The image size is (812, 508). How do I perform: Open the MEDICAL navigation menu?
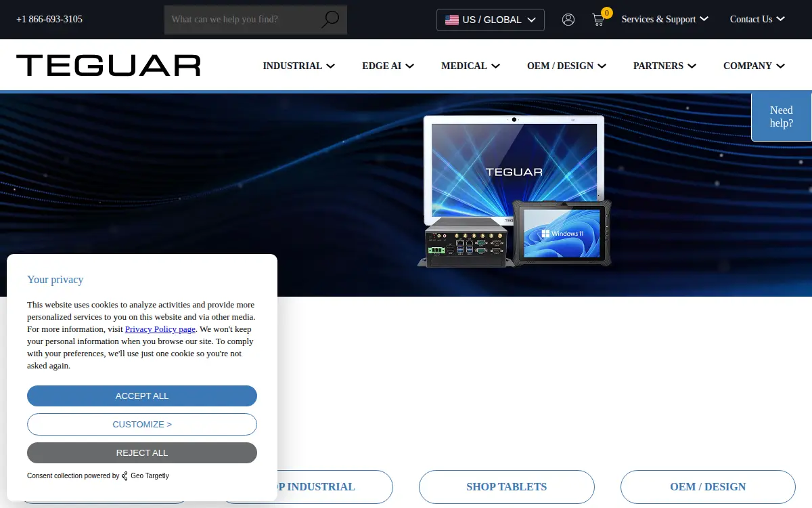pyautogui.click(x=470, y=66)
